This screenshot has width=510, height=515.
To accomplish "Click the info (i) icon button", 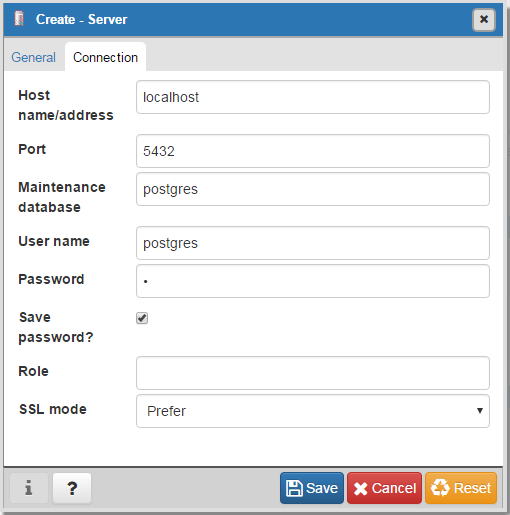I will (x=29, y=488).
